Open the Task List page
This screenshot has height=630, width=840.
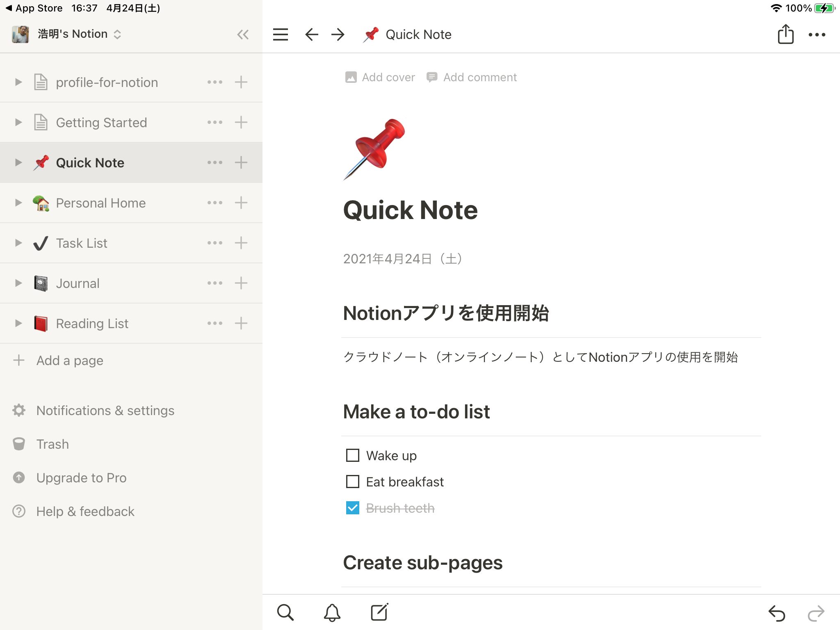[82, 243]
